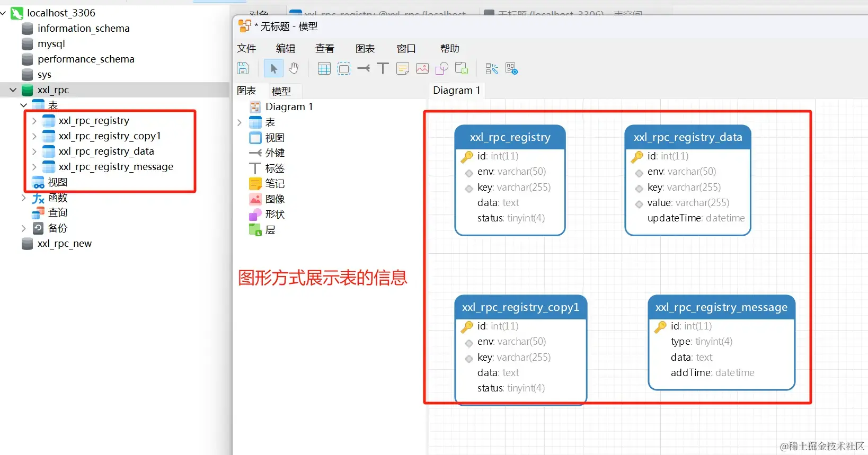Switch to the 图表 panel tab
Image resolution: width=868 pixels, height=455 pixels.
point(246,91)
